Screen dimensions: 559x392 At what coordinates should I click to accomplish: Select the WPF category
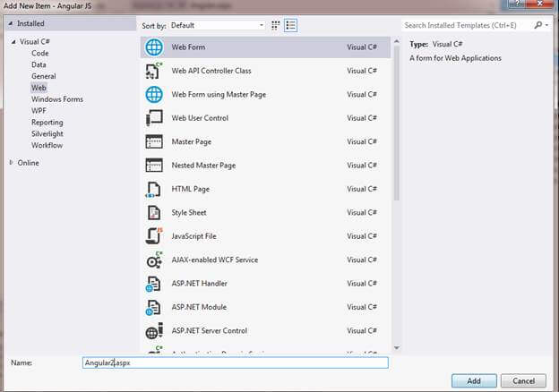(39, 111)
